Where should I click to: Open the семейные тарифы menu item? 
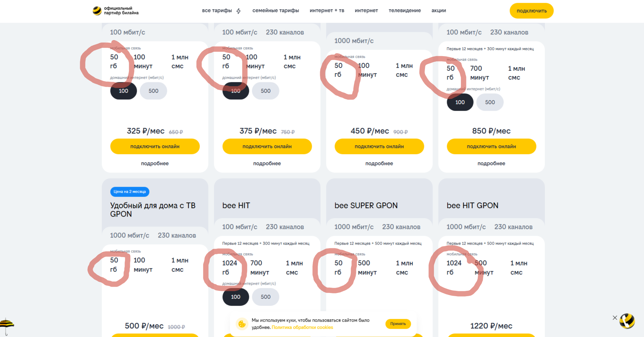tap(275, 11)
